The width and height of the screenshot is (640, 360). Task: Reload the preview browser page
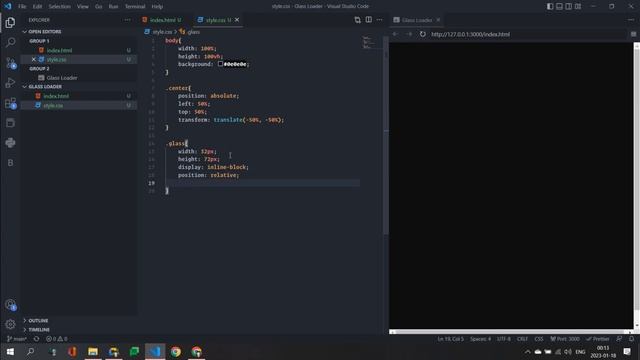coord(422,34)
